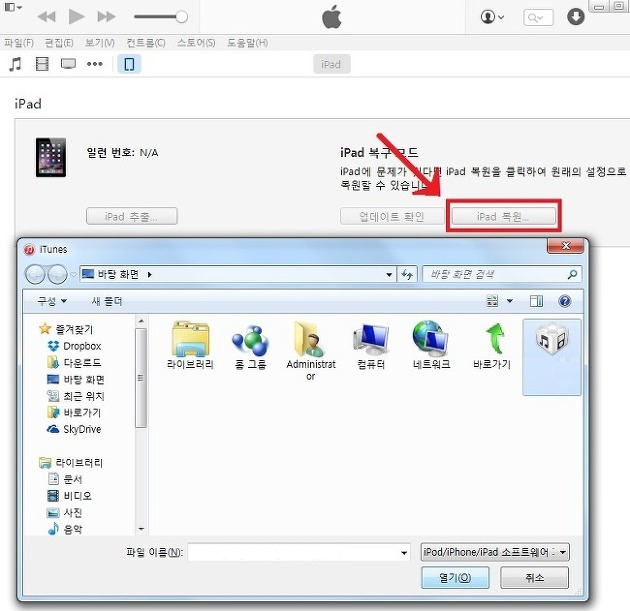
Task: Select 문서 under libraries
Action: (x=65, y=479)
